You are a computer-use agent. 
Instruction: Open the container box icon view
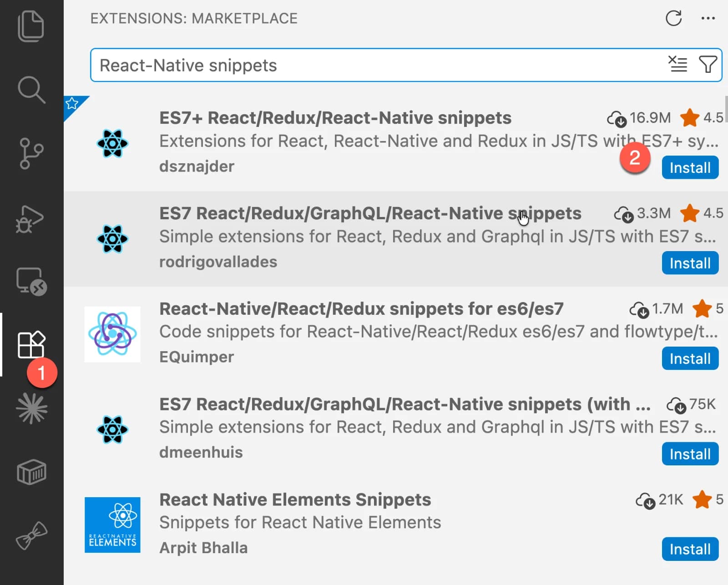pos(31,472)
